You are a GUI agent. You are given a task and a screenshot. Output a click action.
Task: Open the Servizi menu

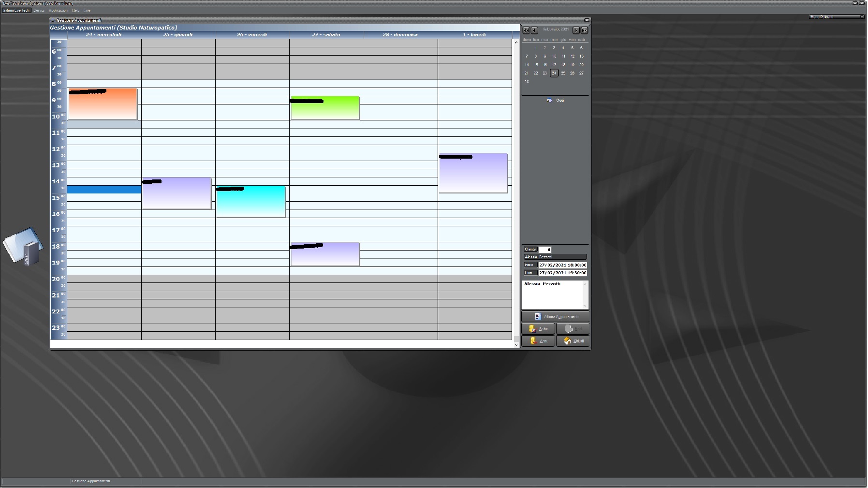(x=39, y=10)
